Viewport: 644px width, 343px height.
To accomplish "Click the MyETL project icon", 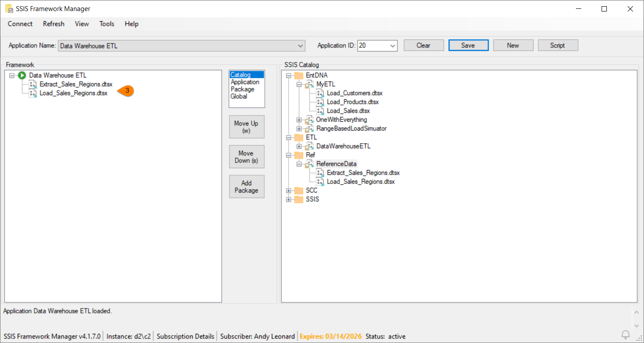I will pos(309,85).
